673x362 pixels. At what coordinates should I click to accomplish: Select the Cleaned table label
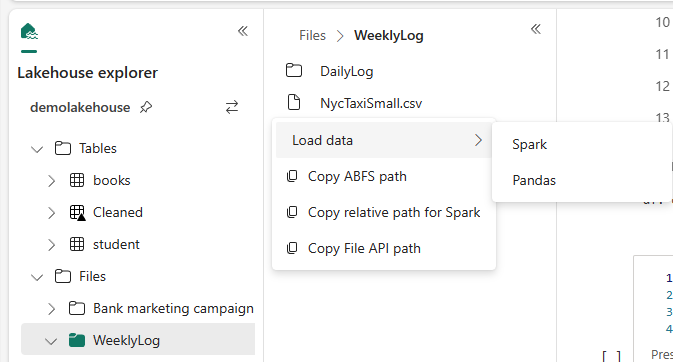pyautogui.click(x=118, y=212)
